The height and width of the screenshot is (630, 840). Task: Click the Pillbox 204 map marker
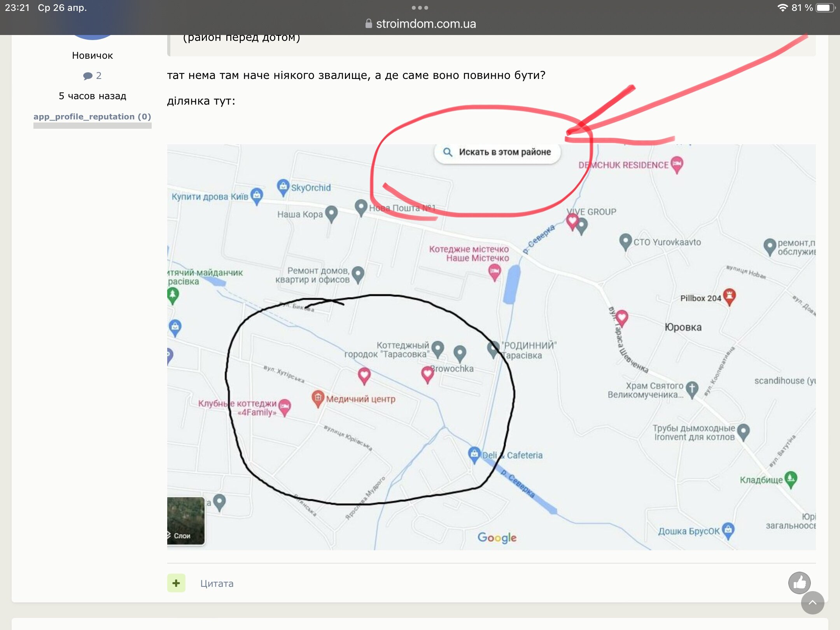tap(729, 296)
